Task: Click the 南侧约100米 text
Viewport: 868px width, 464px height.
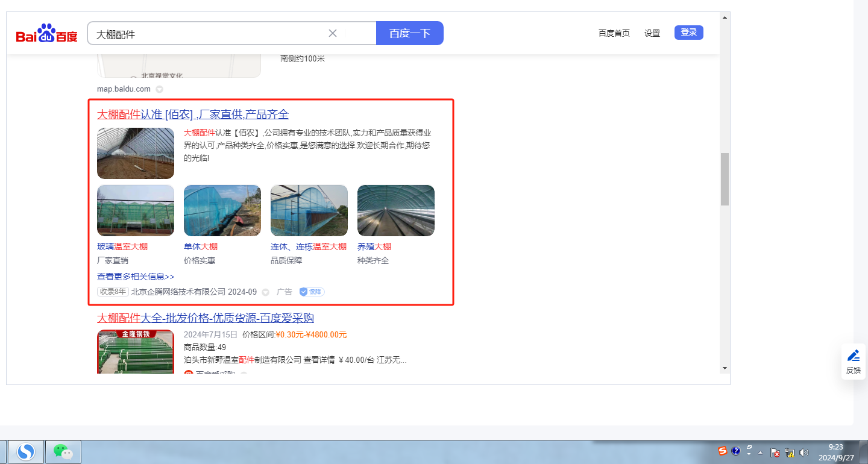Action: (x=303, y=58)
